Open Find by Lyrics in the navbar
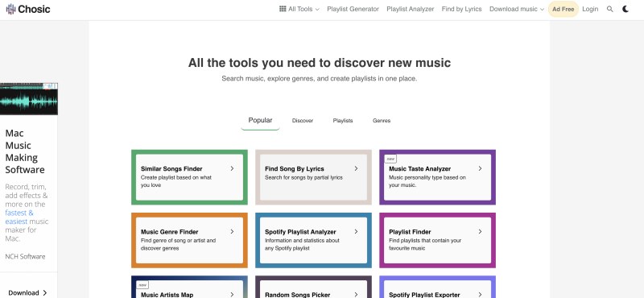 click(461, 9)
